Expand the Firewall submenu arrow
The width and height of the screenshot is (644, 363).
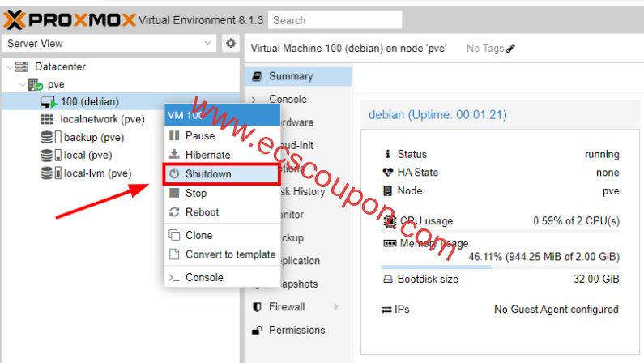click(336, 307)
